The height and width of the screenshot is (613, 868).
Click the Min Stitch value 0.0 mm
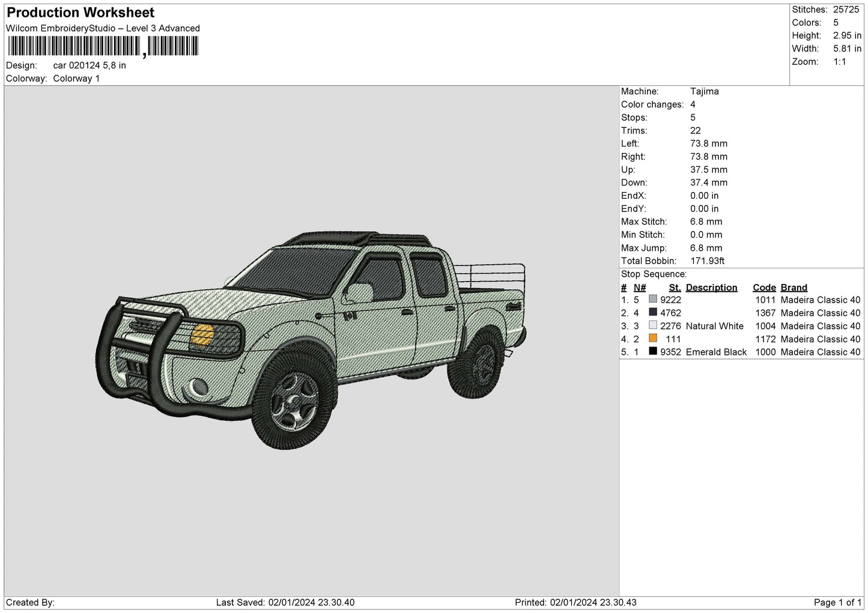pyautogui.click(x=706, y=235)
